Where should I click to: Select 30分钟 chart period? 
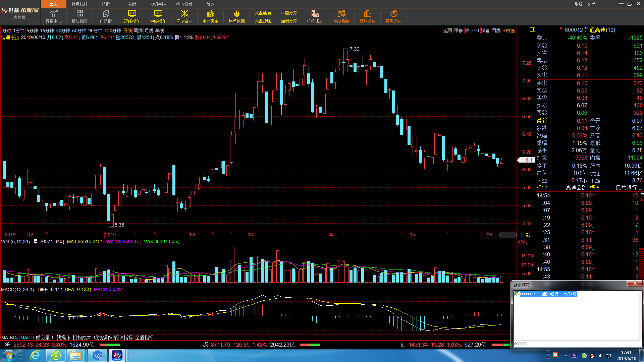pos(63,31)
